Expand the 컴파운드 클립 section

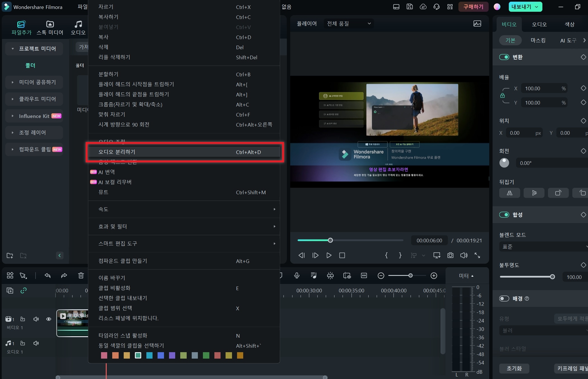[x=13, y=149]
